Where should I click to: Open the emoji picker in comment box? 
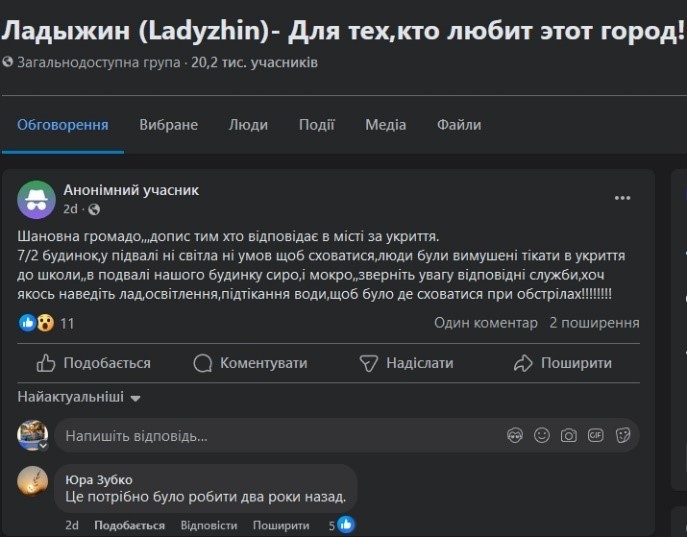(x=542, y=435)
